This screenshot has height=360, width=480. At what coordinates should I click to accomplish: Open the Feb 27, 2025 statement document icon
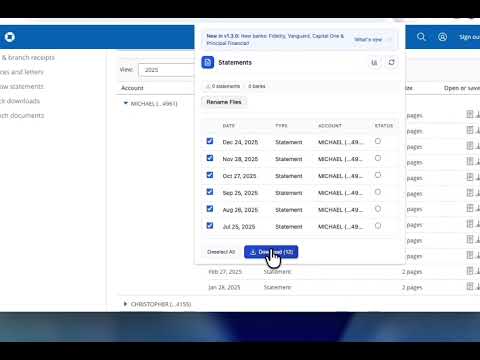pos(470,271)
